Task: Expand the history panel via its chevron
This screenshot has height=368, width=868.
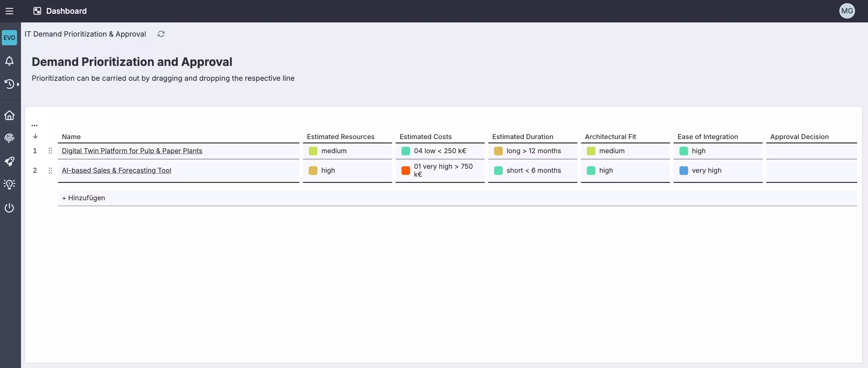Action: tap(18, 84)
